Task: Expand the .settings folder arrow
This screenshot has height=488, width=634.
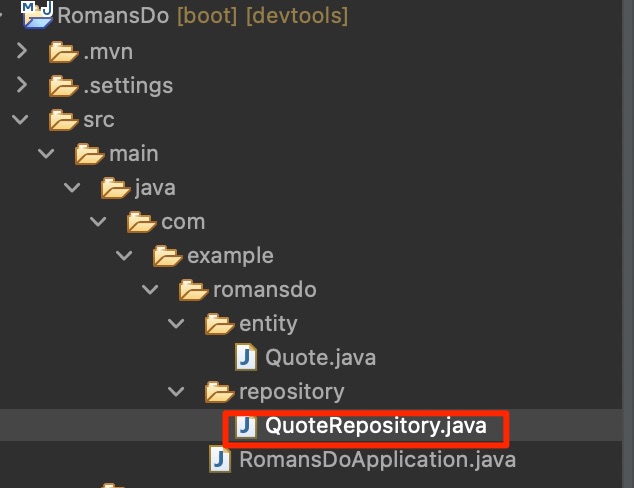Action: (21, 85)
